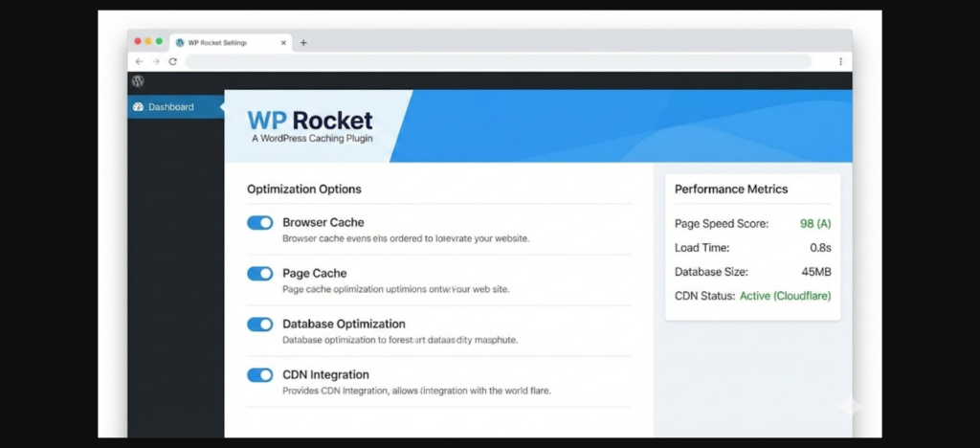980x448 pixels.
Task: Disable the Browser Cache toggle
Action: [x=260, y=222]
